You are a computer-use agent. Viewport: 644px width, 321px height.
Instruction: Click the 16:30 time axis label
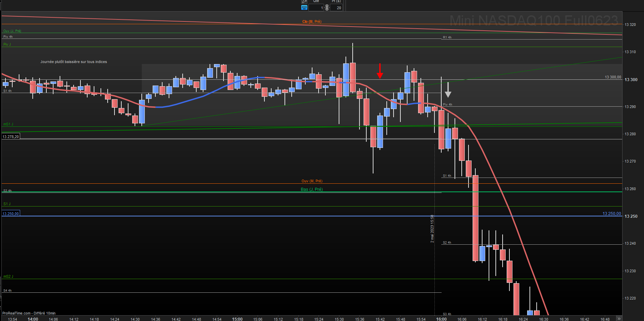pyautogui.click(x=544, y=319)
